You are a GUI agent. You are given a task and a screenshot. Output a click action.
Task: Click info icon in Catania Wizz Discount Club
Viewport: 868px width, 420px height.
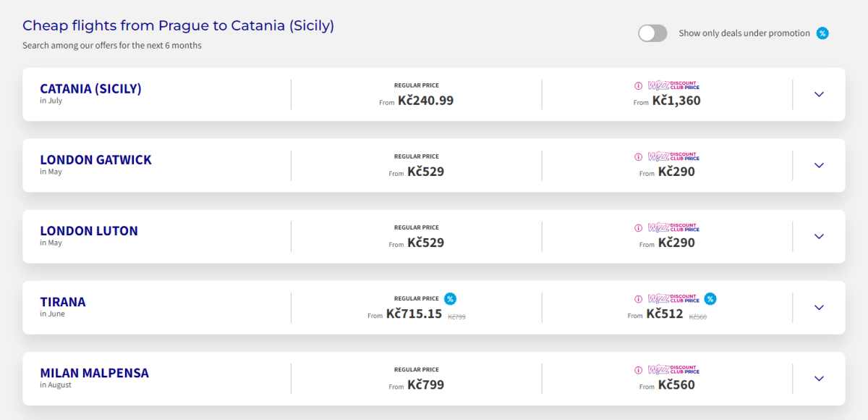coord(638,85)
